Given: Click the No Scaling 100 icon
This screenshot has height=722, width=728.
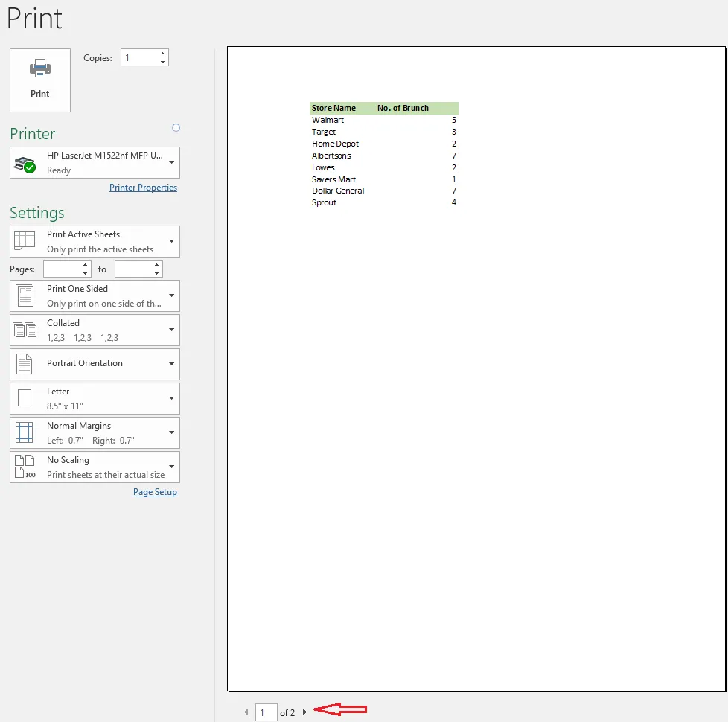Looking at the screenshot, I should pyautogui.click(x=25, y=467).
